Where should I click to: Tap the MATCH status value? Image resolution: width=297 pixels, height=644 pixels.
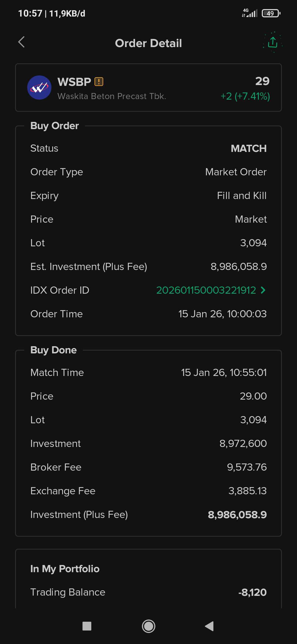point(249,148)
